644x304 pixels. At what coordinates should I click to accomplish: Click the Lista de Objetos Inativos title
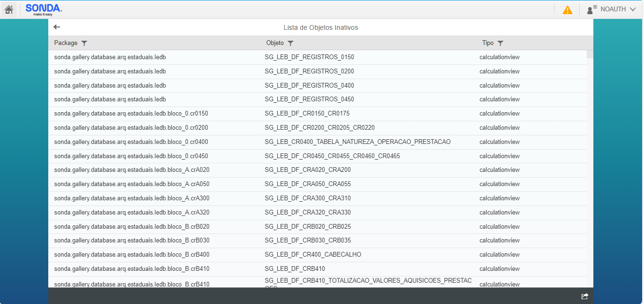pyautogui.click(x=321, y=27)
